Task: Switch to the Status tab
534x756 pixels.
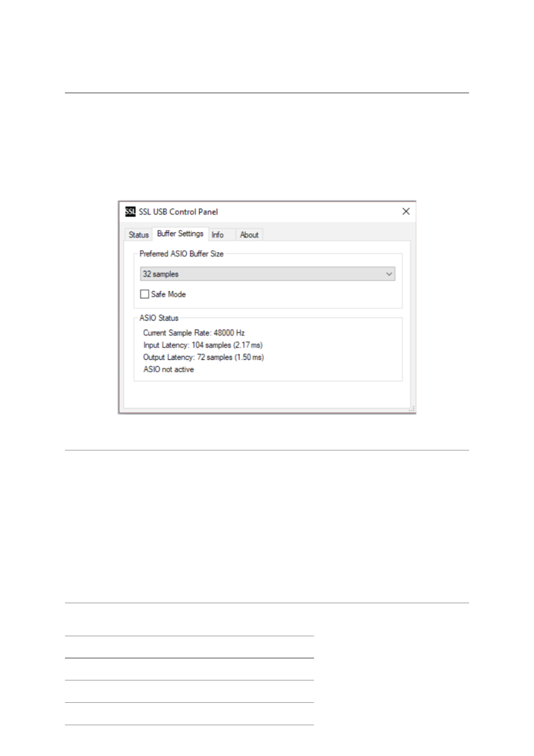Action: 138,234
